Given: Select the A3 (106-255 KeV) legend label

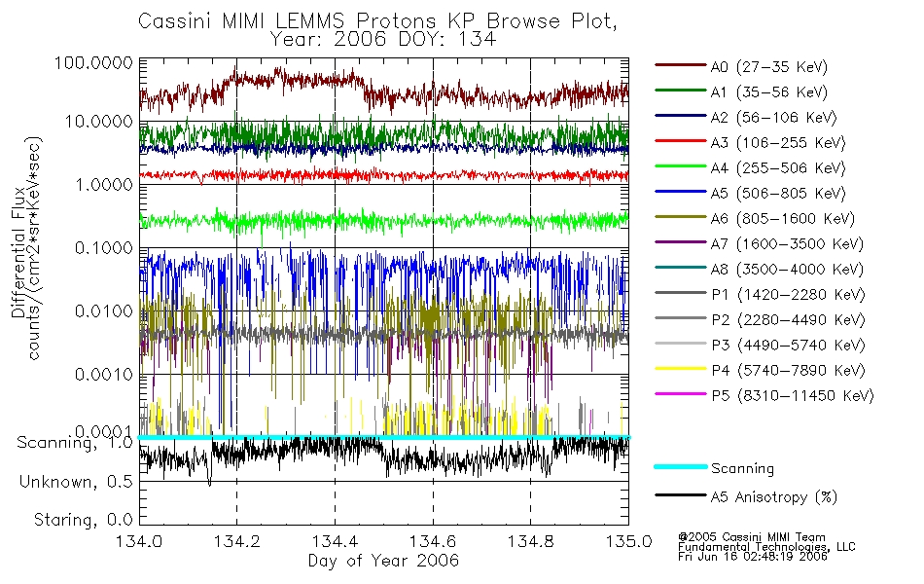Looking at the screenshot, I should pyautogui.click(x=778, y=143).
